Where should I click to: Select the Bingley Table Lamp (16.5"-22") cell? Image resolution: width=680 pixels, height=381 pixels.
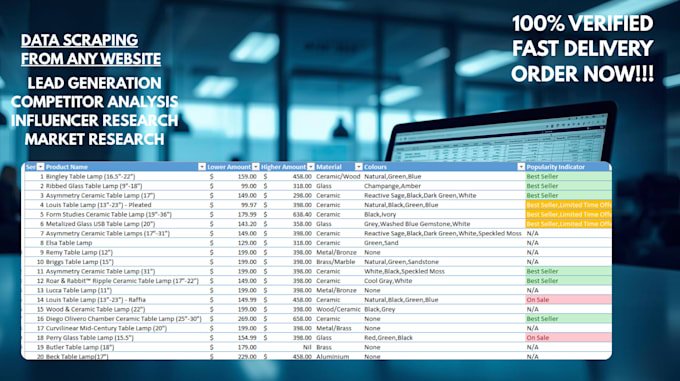point(125,176)
